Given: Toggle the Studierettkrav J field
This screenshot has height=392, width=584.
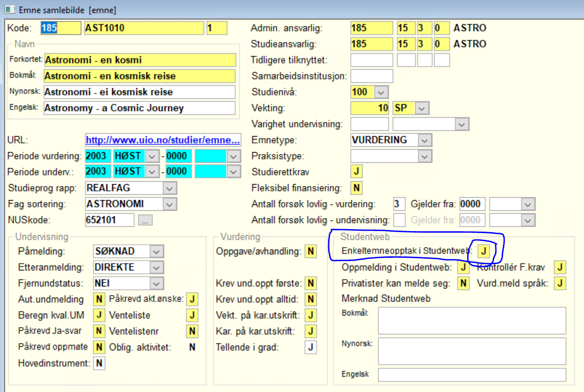Looking at the screenshot, I should (356, 172).
